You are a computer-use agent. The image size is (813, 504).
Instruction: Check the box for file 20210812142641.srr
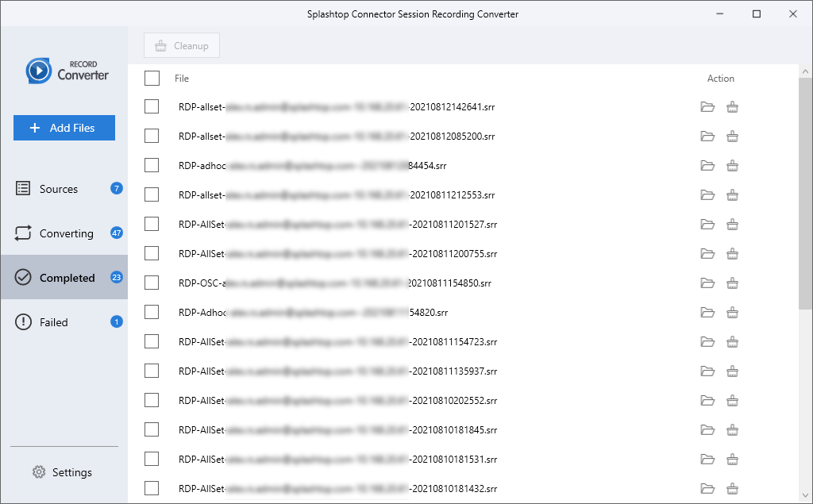point(152,106)
